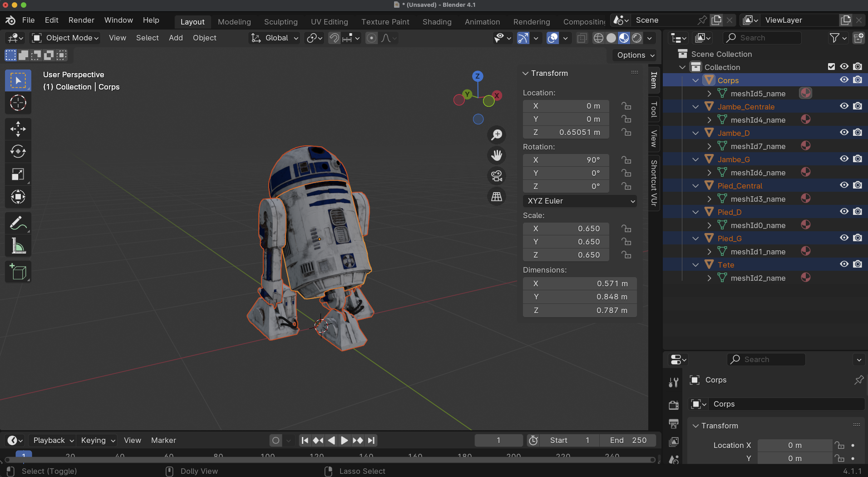The image size is (868, 477).
Task: Disable Jambe_D in renders camera icon
Action: 857,133
